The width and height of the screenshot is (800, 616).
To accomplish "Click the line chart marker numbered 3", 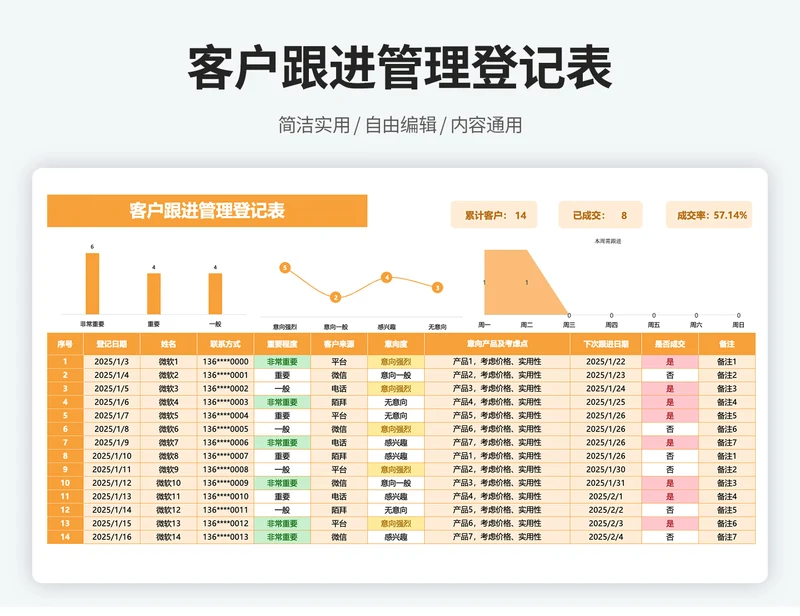I will (437, 288).
